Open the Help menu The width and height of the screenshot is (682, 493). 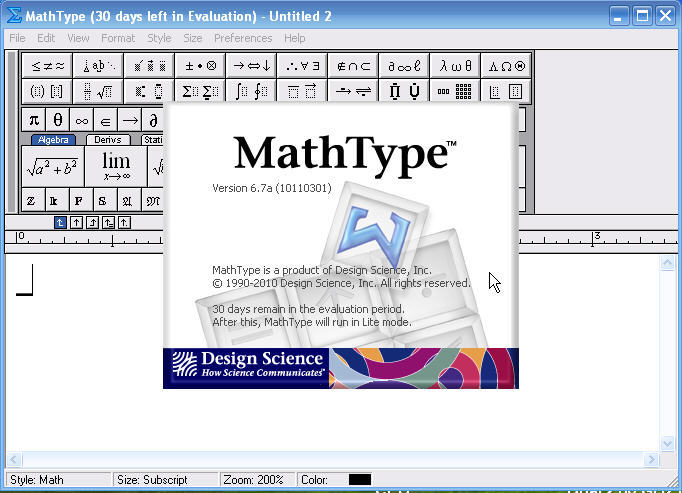tap(294, 38)
